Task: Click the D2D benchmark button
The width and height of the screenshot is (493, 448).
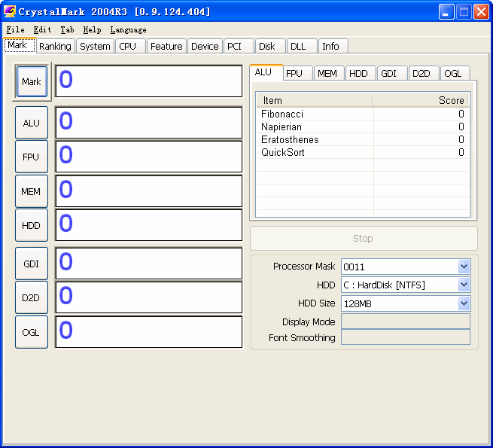Action: [32, 297]
